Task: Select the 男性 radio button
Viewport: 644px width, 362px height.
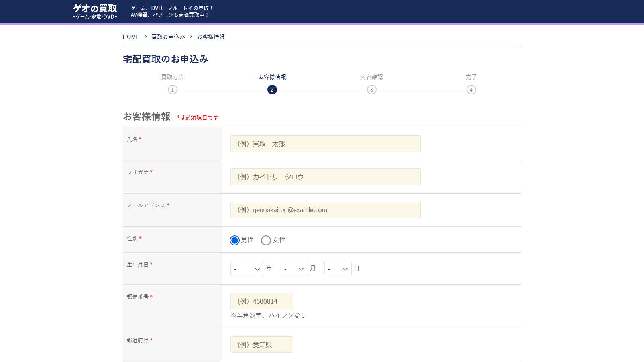Action: 235,240
